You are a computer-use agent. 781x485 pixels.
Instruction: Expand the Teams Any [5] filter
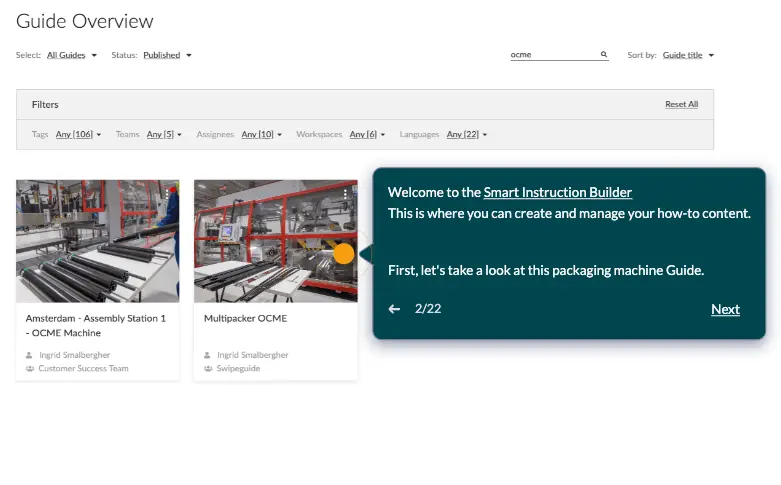coord(164,134)
